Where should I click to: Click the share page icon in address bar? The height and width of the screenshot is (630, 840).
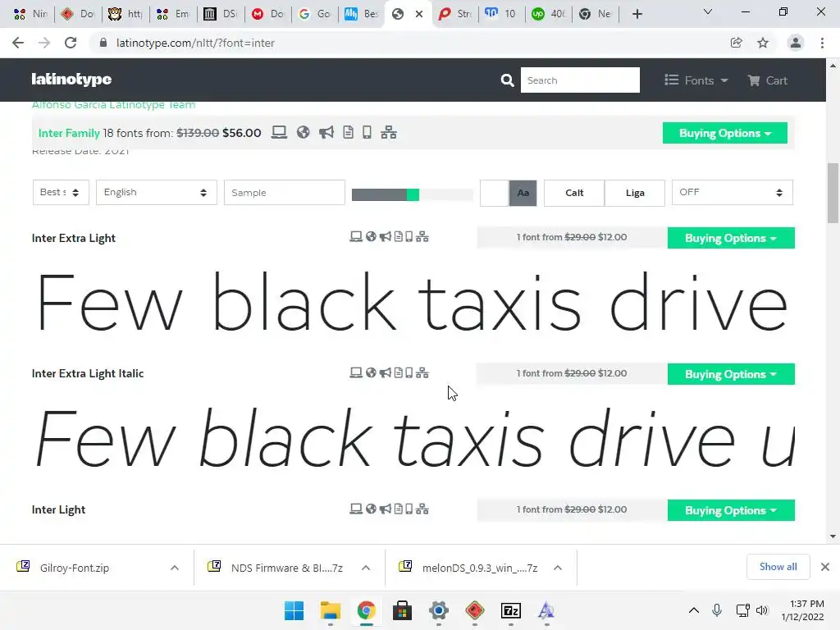click(737, 43)
